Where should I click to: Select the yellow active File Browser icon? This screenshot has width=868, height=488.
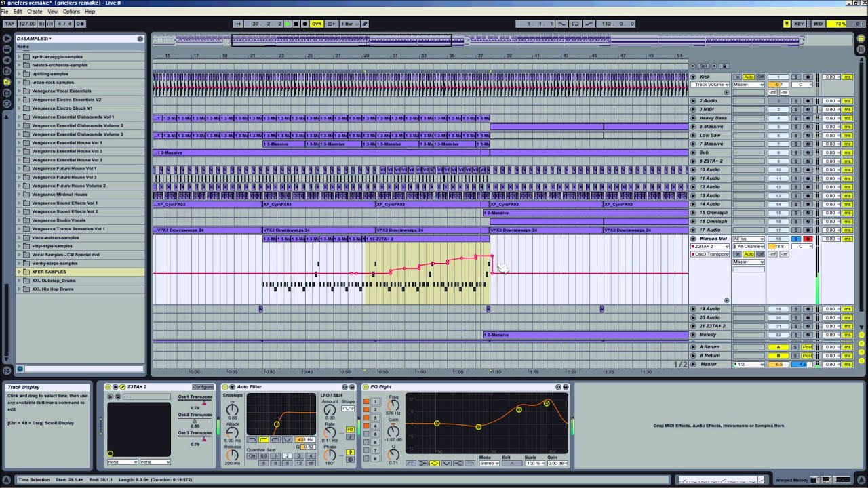7,82
